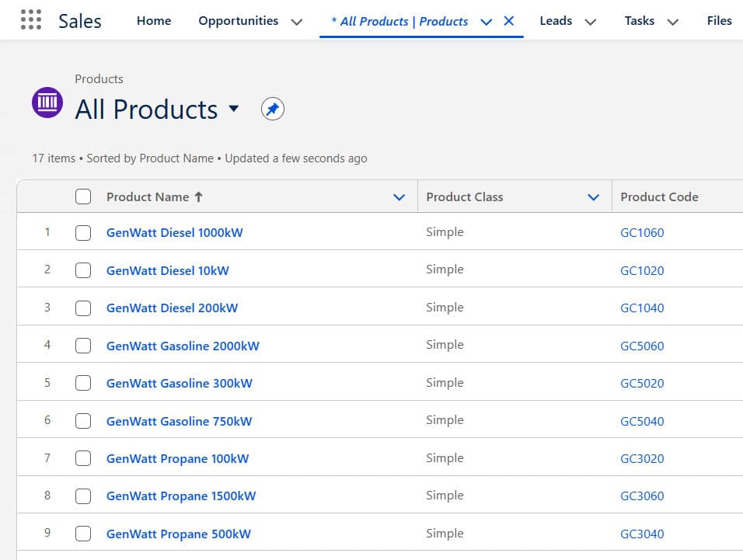Image resolution: width=743 pixels, height=560 pixels.
Task: Click the GC1020 product code link
Action: [643, 270]
